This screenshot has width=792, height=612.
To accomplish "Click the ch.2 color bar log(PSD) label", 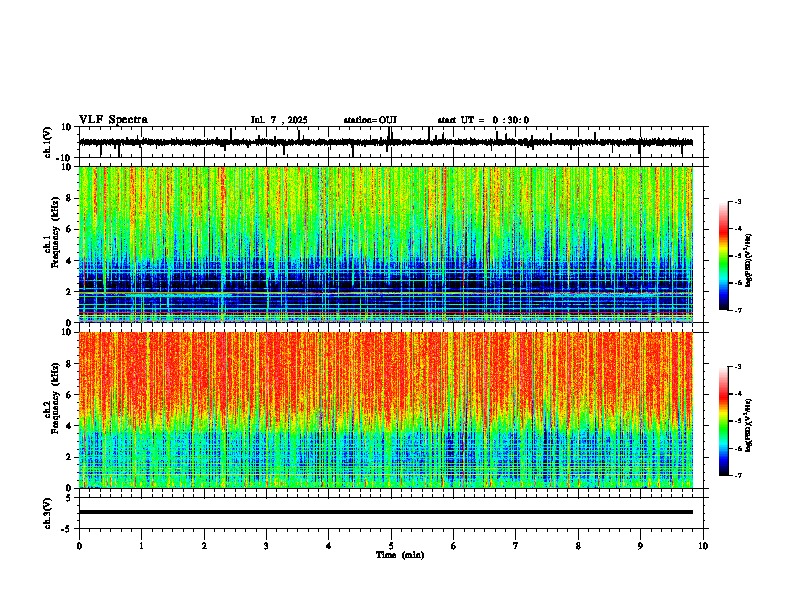I will tap(749, 425).
